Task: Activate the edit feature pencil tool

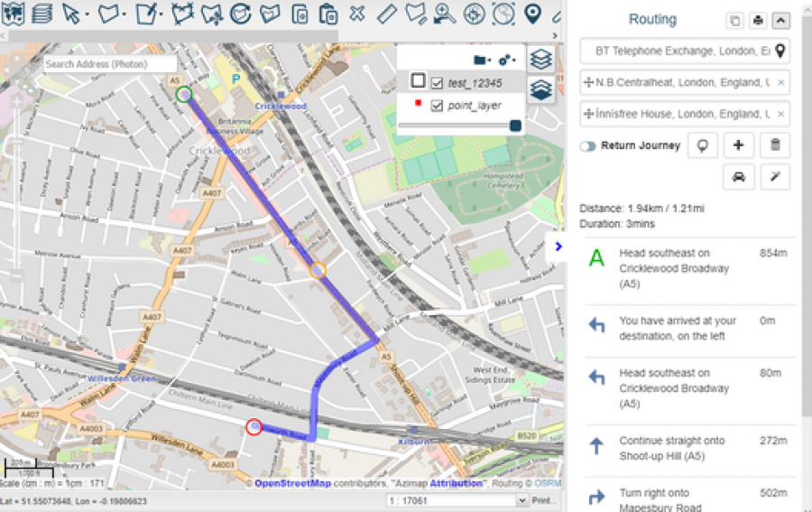Action: [146, 14]
